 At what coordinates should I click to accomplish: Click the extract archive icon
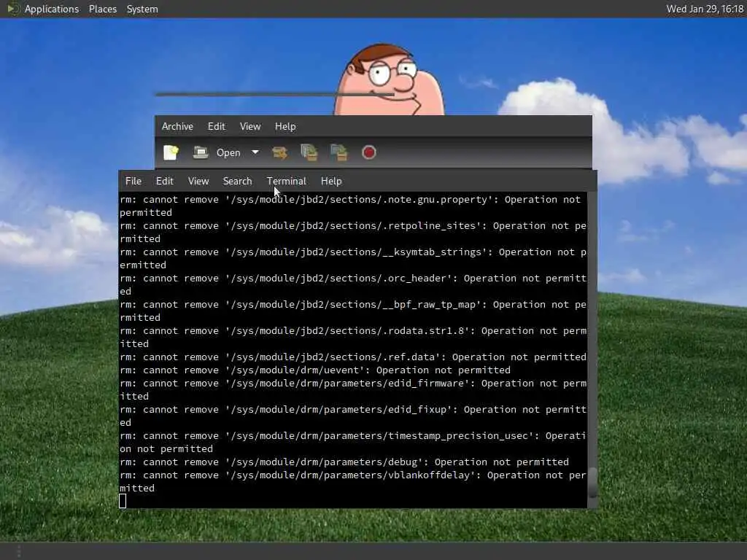pos(279,152)
